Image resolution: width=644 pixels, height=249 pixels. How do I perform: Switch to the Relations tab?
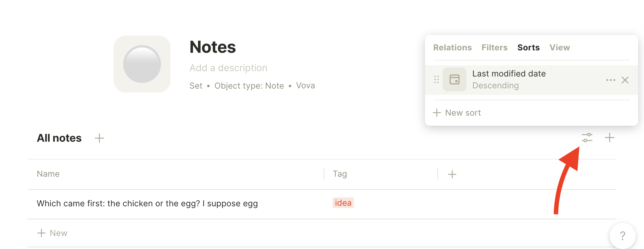pos(453,47)
